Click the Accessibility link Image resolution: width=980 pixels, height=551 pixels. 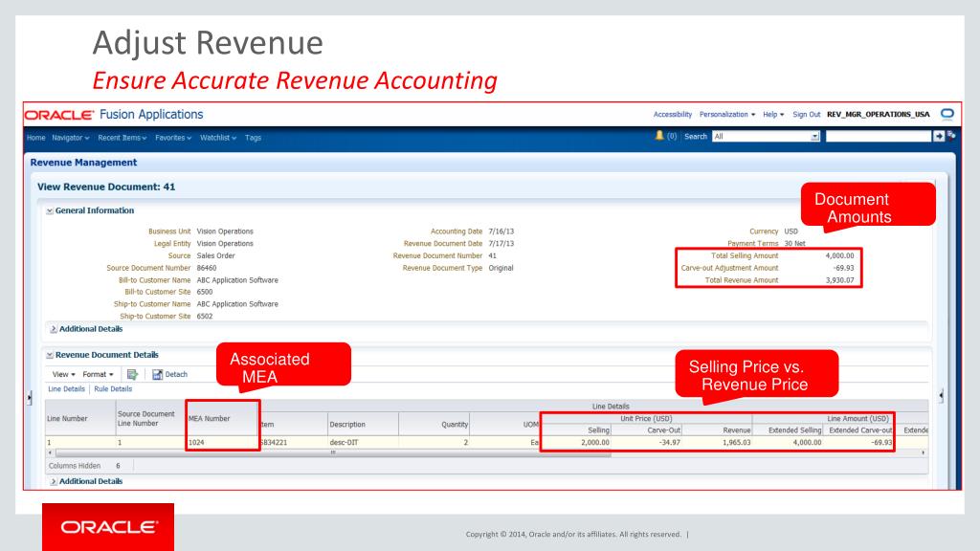673,115
